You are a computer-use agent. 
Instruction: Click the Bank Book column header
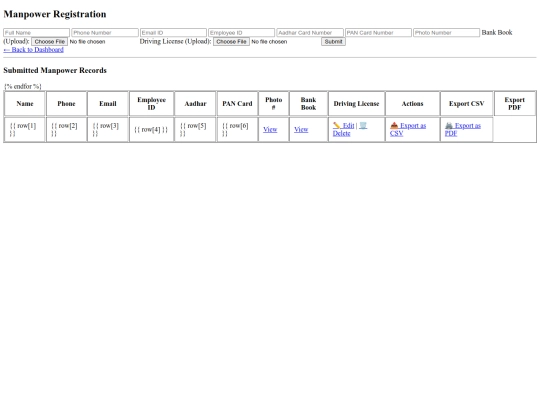(309, 104)
